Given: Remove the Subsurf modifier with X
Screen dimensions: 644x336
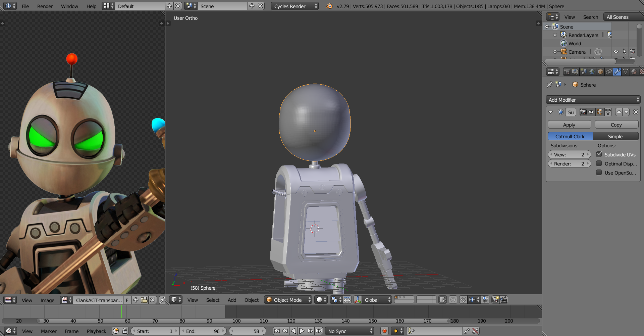Looking at the screenshot, I should point(636,112).
